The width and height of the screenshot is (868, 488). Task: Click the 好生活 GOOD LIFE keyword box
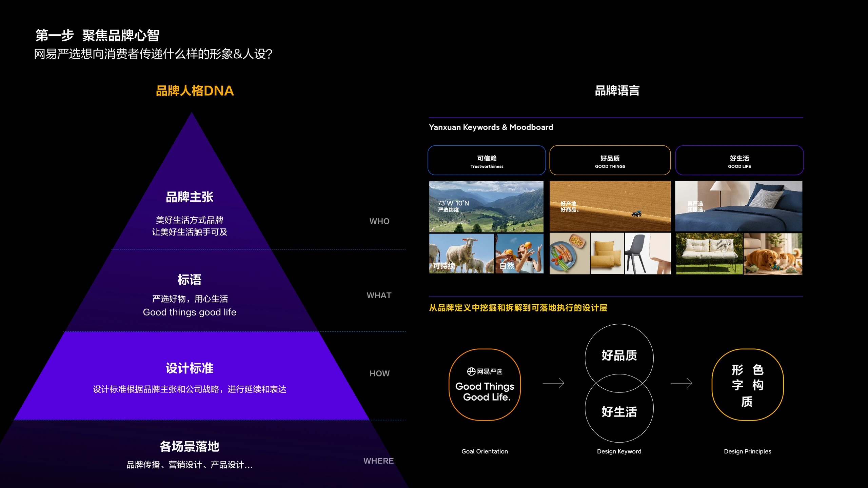pyautogui.click(x=739, y=160)
